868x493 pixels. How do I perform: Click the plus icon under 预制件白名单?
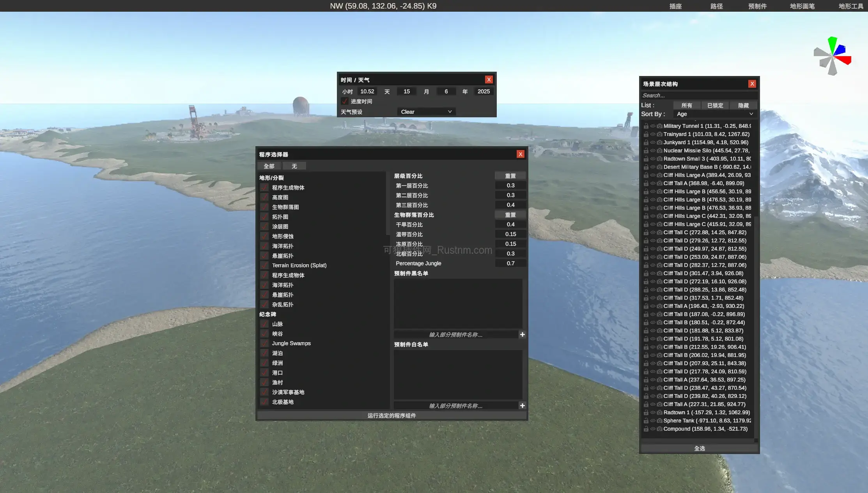(x=522, y=405)
